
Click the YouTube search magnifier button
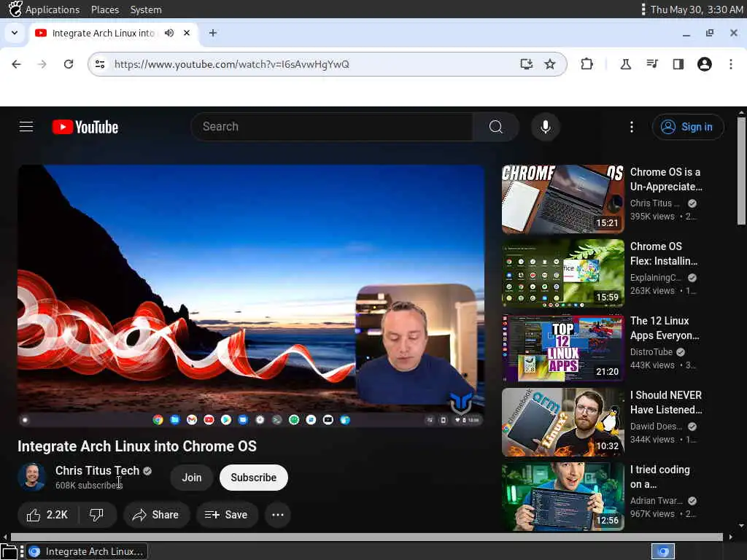pyautogui.click(x=495, y=127)
